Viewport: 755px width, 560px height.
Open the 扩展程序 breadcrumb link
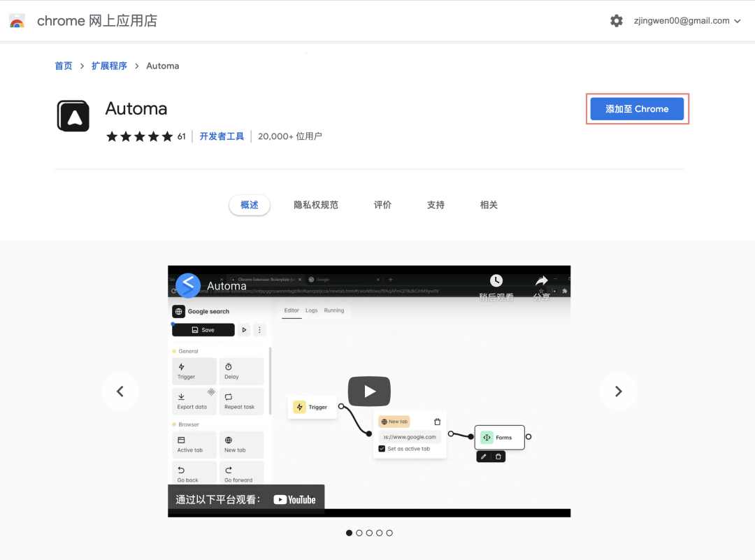click(109, 66)
